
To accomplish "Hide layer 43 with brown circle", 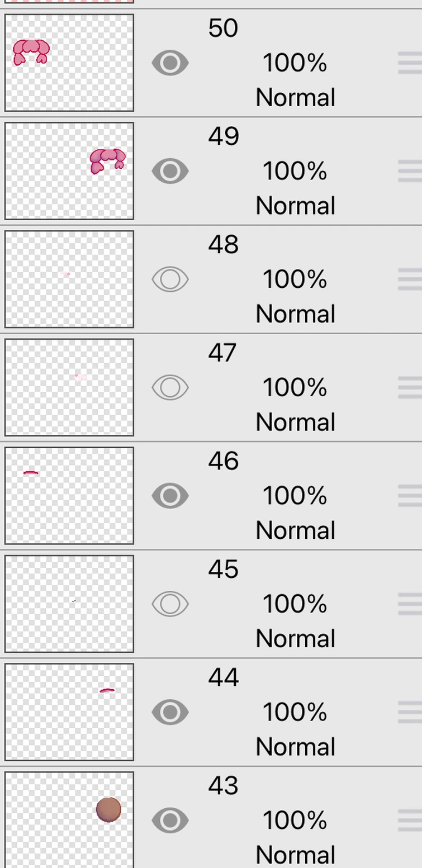I will [170, 820].
